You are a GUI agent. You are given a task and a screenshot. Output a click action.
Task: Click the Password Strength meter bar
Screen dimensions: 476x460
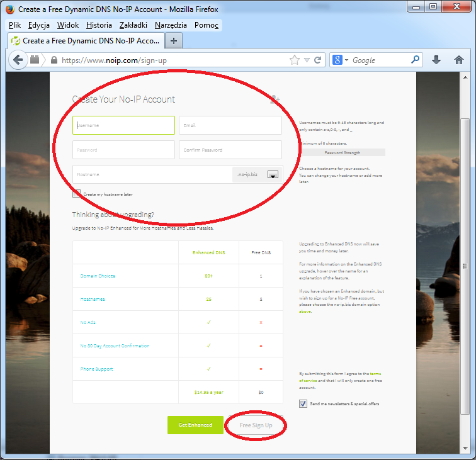click(343, 153)
